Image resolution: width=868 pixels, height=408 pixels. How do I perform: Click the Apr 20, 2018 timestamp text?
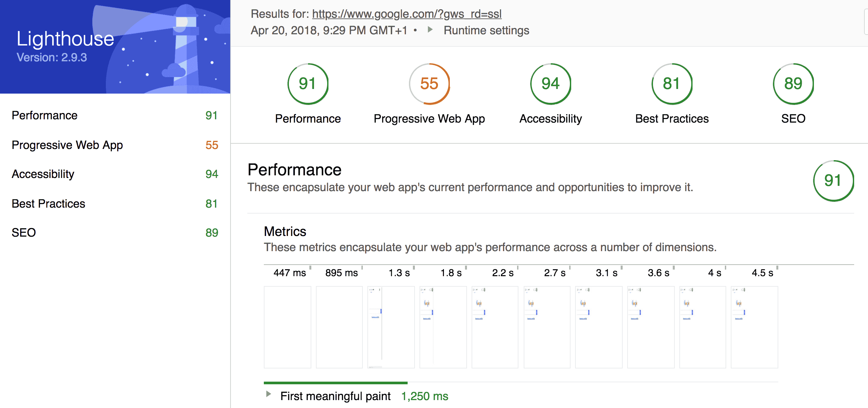328,30
